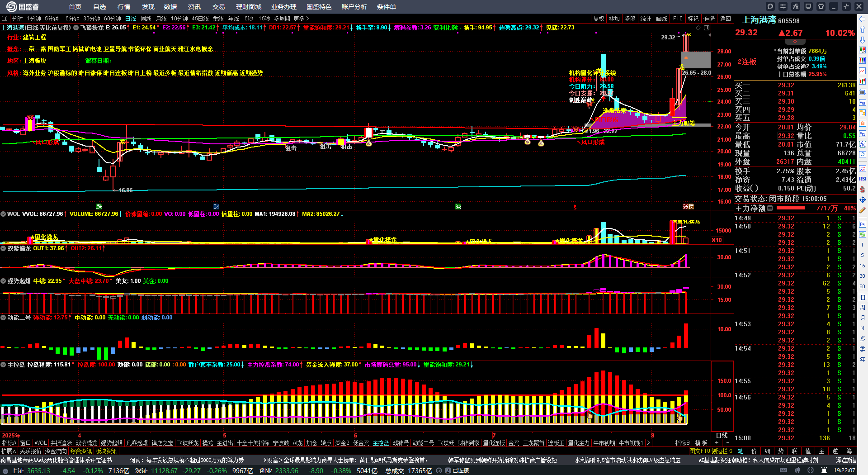Collapse the quote header red chevron
Viewport: 868px width, 475px height.
click(x=795, y=41)
